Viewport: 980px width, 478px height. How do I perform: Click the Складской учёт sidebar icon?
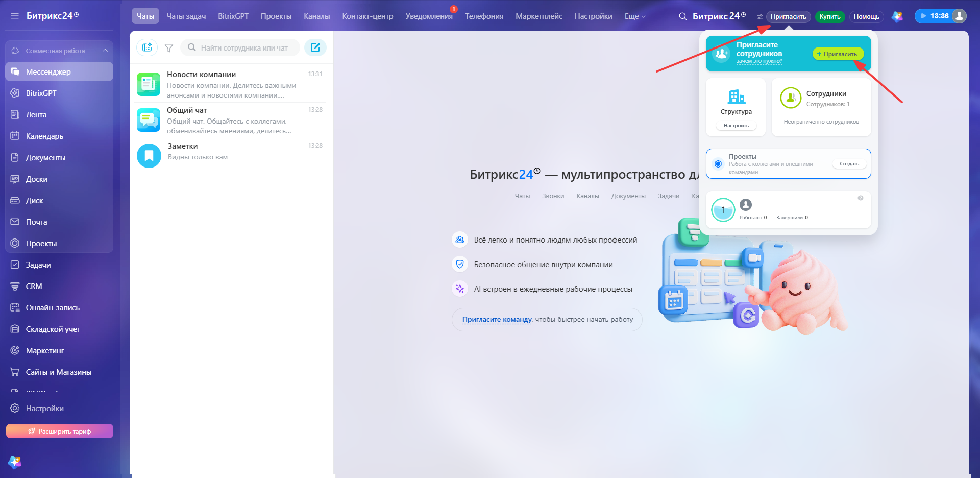[x=15, y=329]
